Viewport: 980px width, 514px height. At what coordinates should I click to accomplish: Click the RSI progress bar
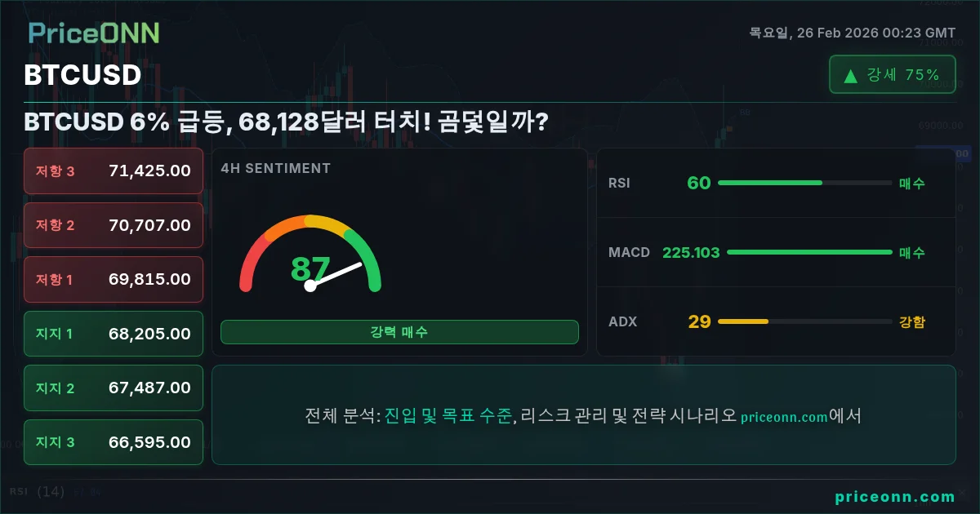click(x=804, y=183)
